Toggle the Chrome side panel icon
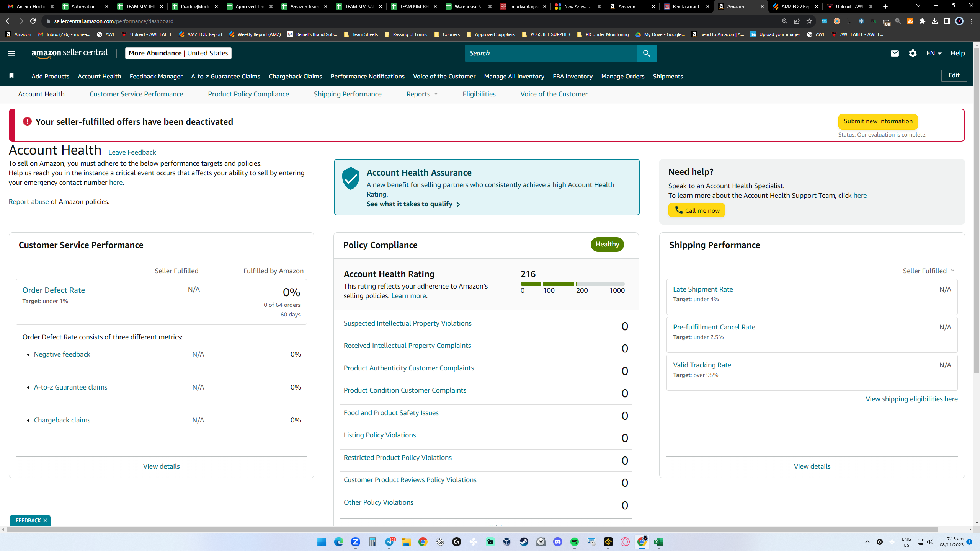 [947, 21]
